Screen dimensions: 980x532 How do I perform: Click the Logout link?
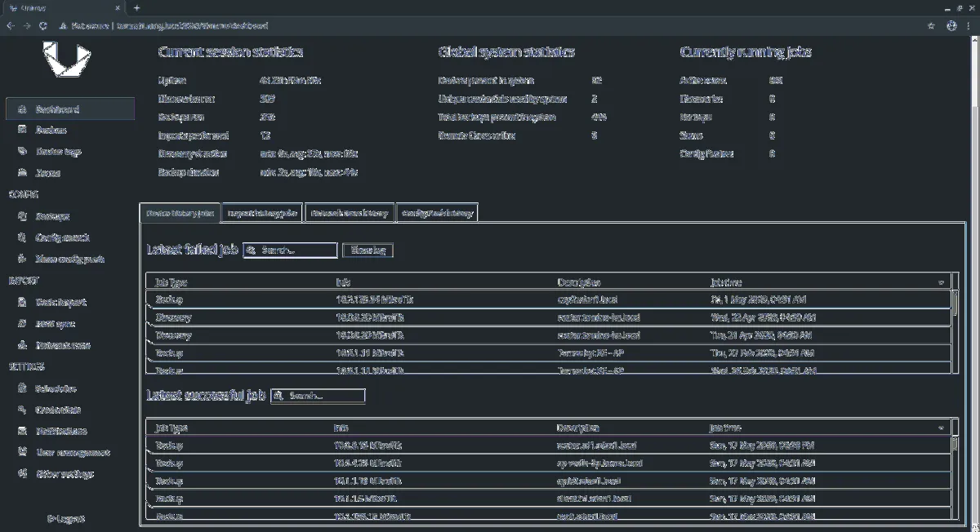point(65,518)
